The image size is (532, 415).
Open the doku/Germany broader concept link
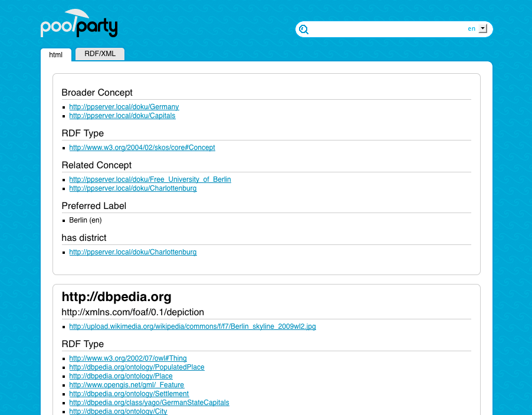[124, 107]
